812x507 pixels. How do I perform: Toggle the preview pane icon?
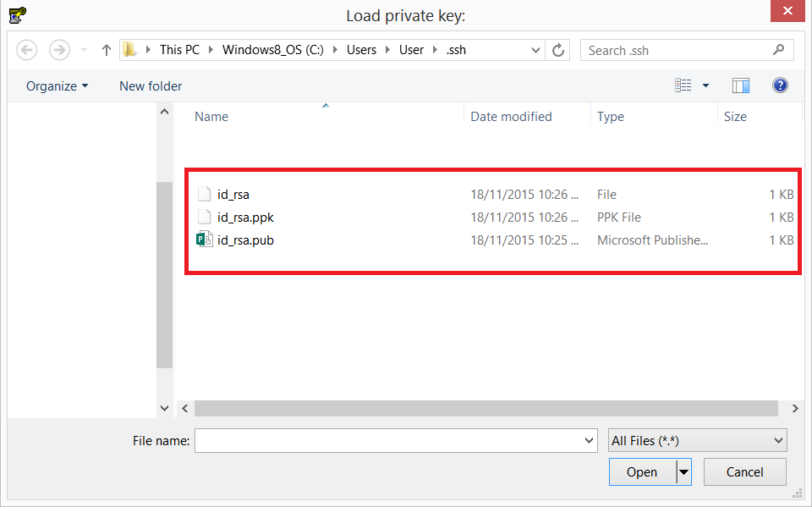(741, 85)
